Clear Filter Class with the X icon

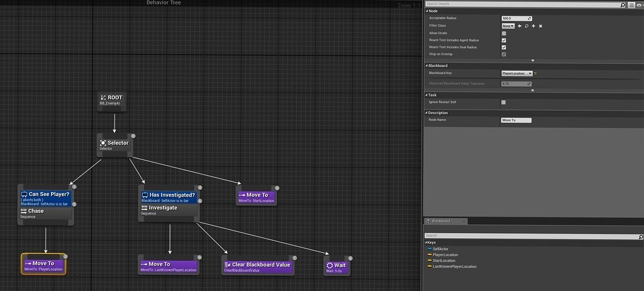click(x=540, y=26)
